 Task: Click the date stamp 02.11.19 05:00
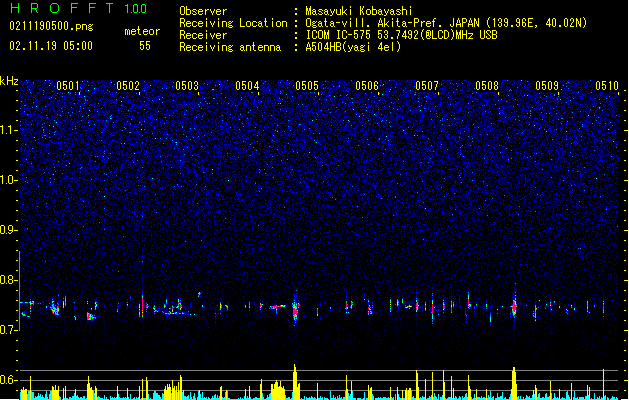[x=51, y=46]
